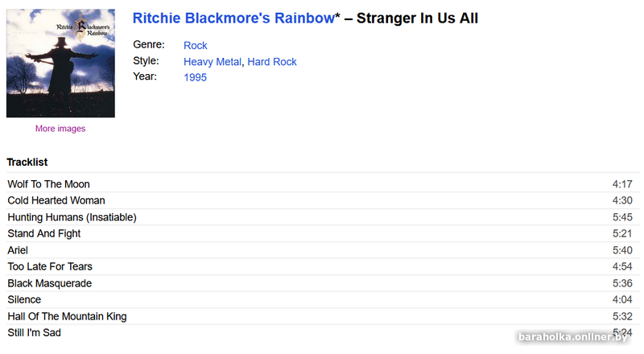The image size is (644, 354).
Task: Click the Stranger In Us All album cover
Action: (60, 64)
